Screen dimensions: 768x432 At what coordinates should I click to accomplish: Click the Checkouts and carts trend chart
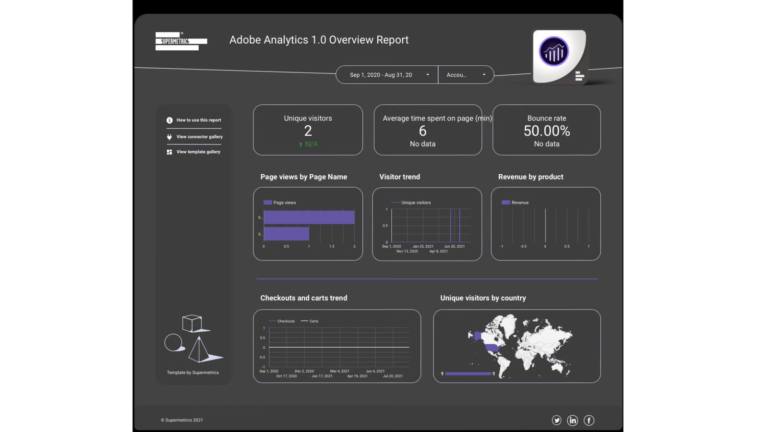pos(337,346)
